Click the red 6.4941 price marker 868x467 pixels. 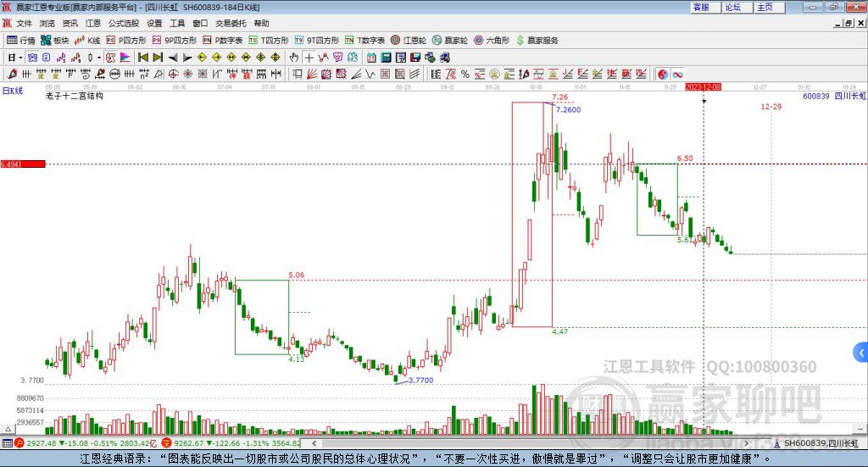pos(23,164)
